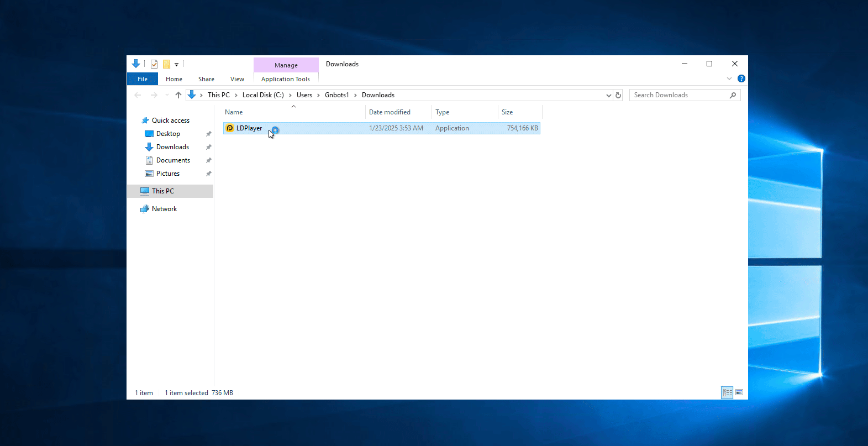
Task: Select Gnbots1 in the address breadcrumb
Action: pyautogui.click(x=337, y=95)
